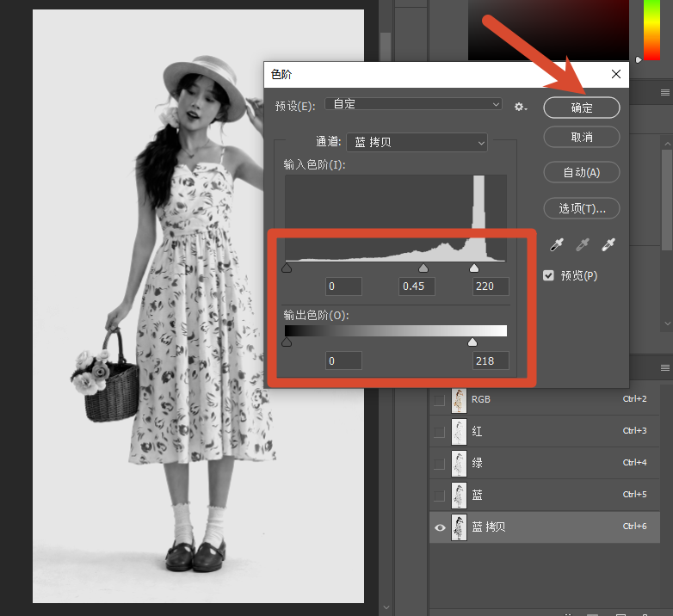Show the 蓝 channel visibility box
Viewport: 673px width, 616px height.
coord(440,496)
